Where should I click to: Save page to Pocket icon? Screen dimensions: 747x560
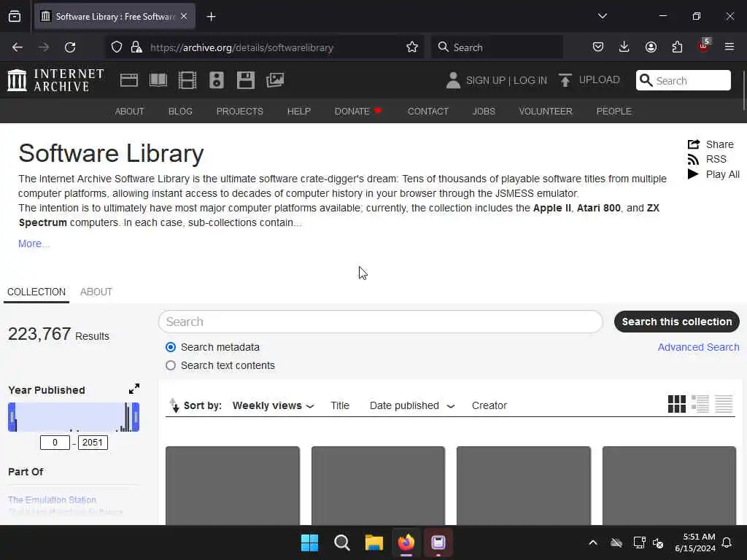click(x=598, y=47)
